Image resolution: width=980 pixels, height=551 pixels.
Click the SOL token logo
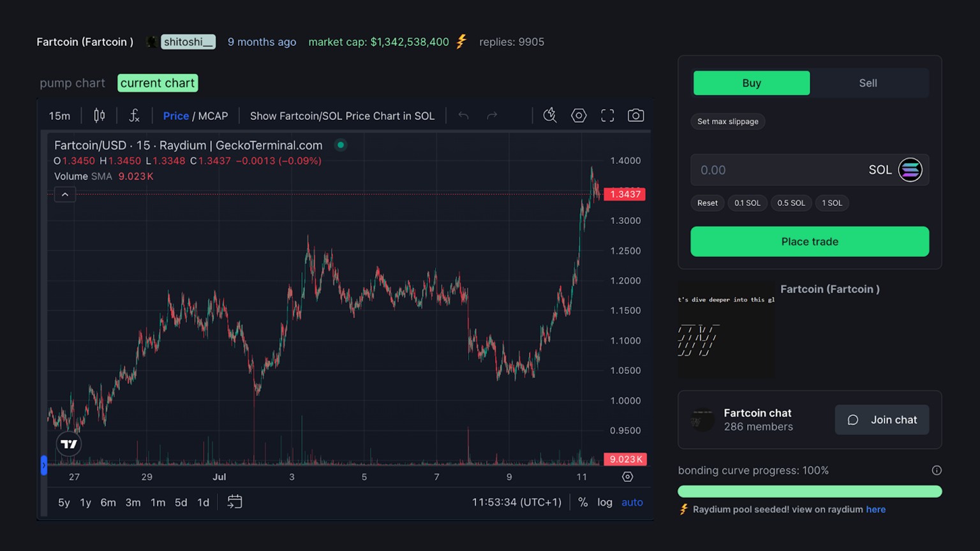(x=910, y=170)
